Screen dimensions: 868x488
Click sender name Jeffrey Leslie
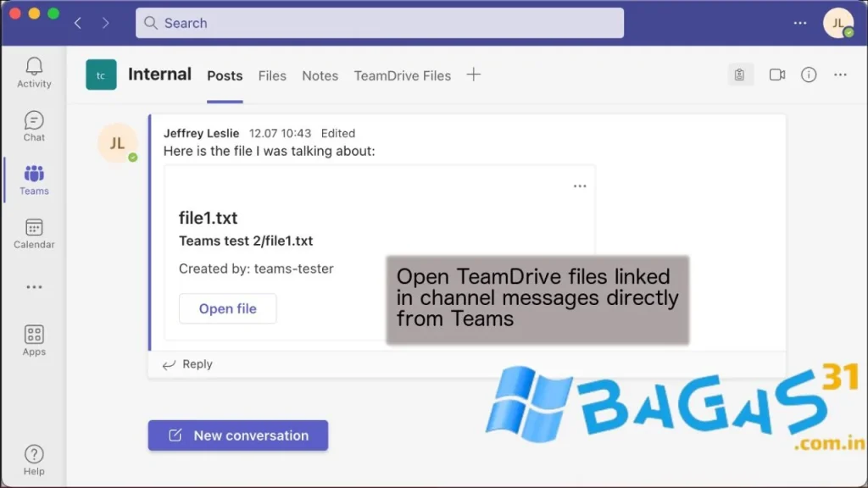point(202,133)
